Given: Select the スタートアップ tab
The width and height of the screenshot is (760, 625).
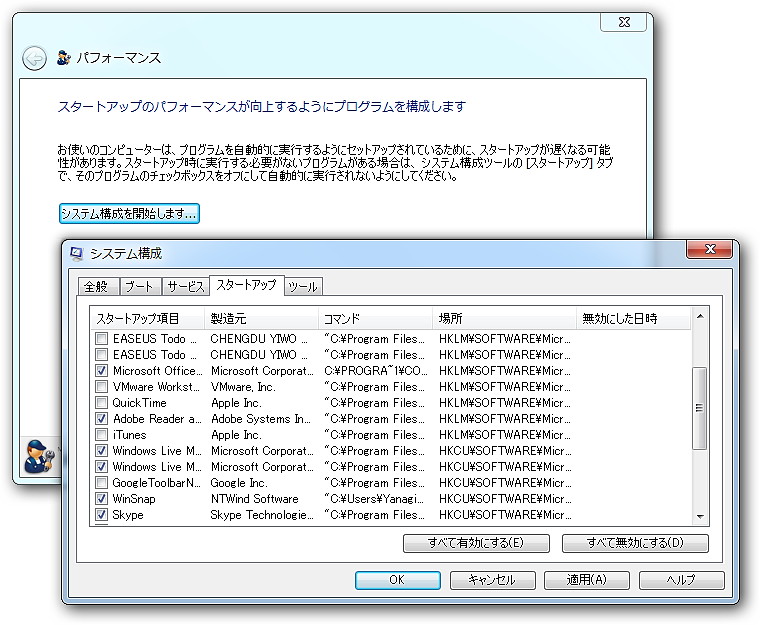Looking at the screenshot, I should (246, 285).
